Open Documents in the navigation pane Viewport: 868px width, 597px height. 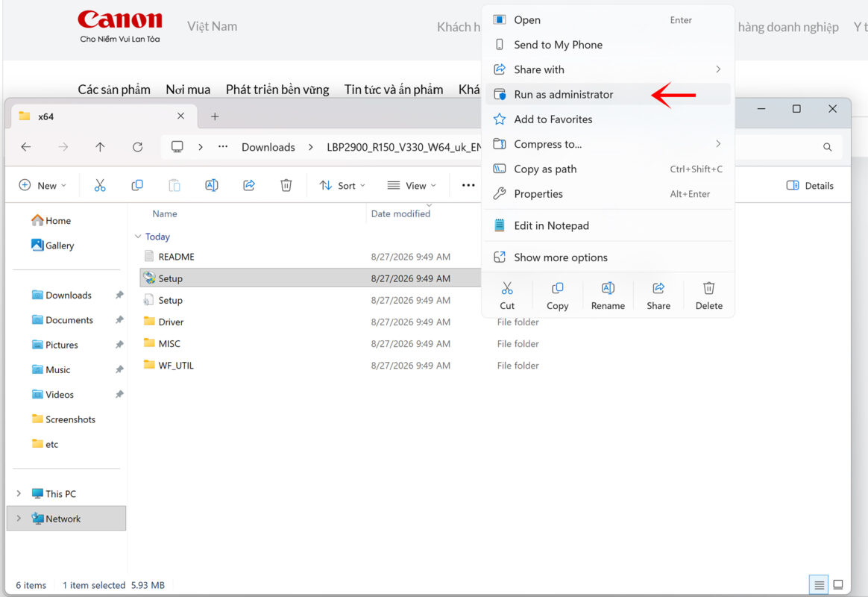(69, 320)
